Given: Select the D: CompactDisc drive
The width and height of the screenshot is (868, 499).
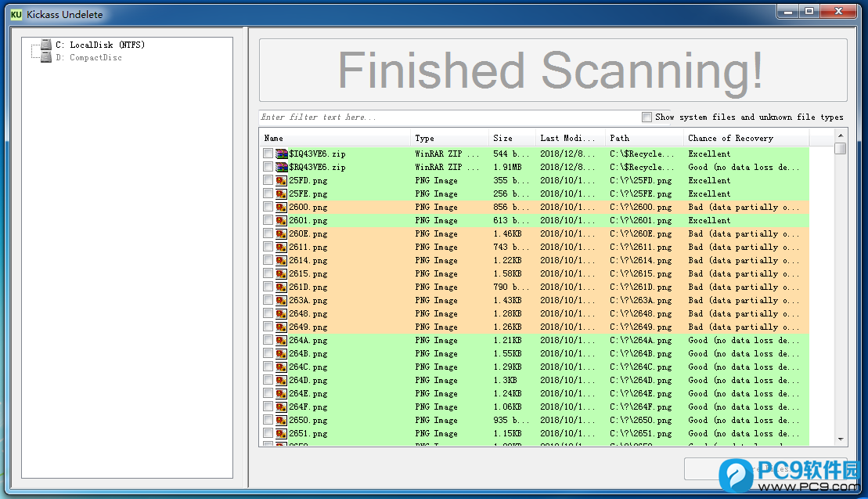Looking at the screenshot, I should [x=88, y=58].
